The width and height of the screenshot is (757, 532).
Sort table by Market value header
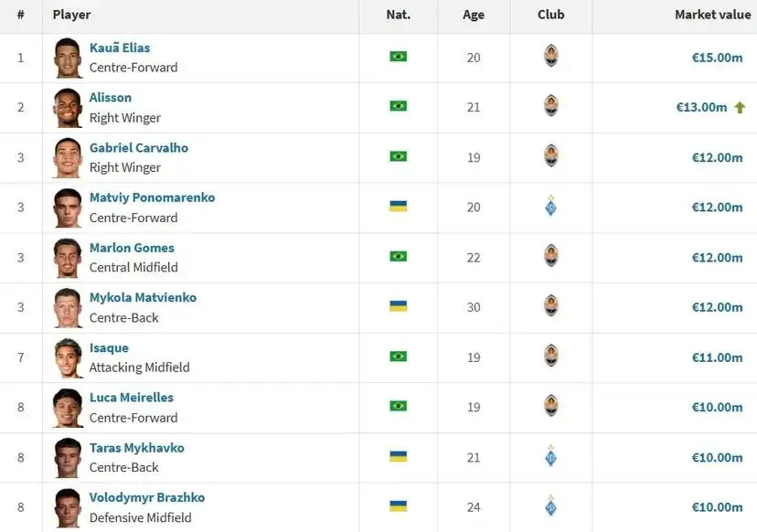(x=712, y=15)
